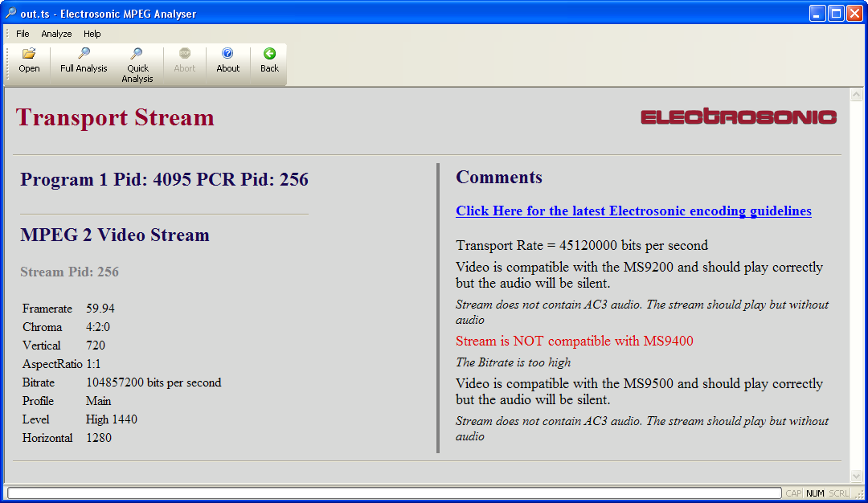Click the SCRL indicator in status bar

point(838,493)
